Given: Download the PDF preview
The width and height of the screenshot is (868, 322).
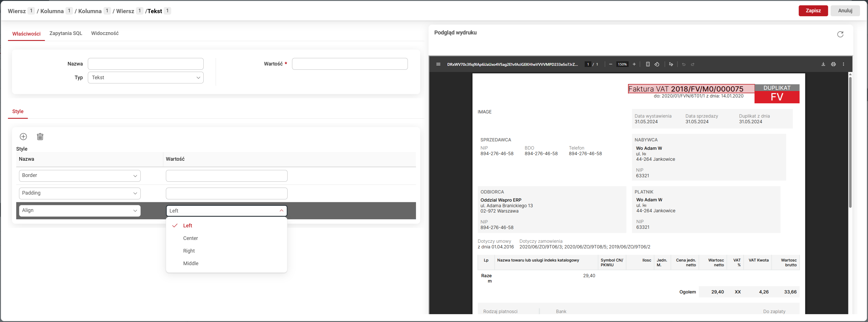Looking at the screenshot, I should point(823,64).
